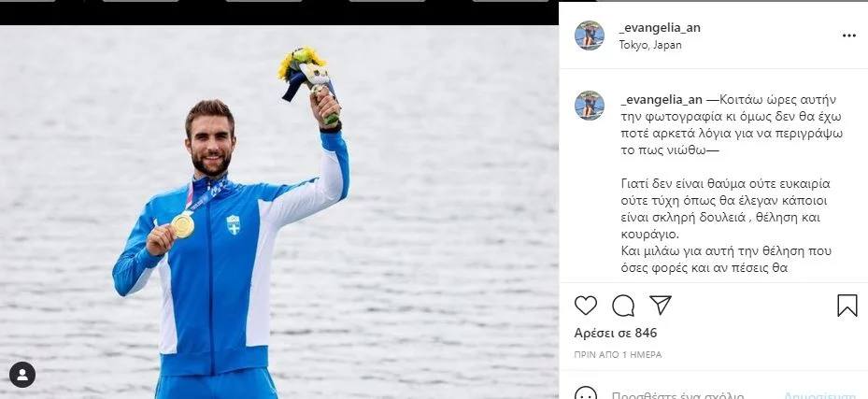The height and width of the screenshot is (399, 868).
Task: Like the post with the heart icon
Action: (586, 306)
